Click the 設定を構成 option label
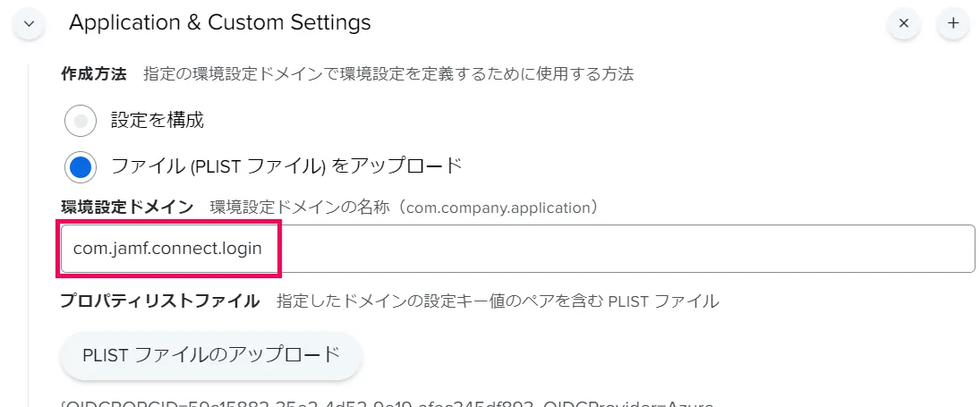 [157, 120]
